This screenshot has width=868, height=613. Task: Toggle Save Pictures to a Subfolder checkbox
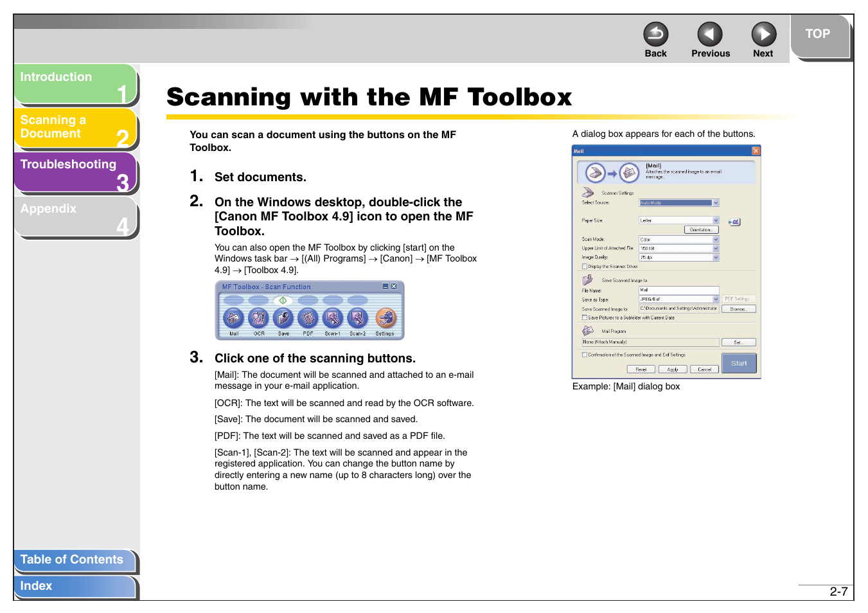585,317
